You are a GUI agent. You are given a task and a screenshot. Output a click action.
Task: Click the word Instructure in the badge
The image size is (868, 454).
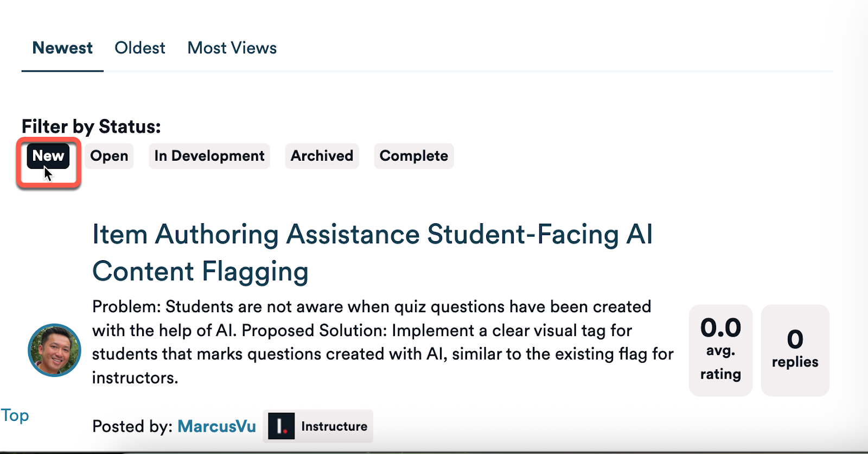(x=334, y=426)
